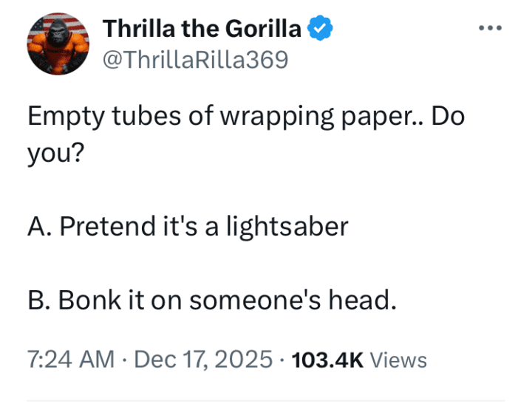Viewport: 532px width, 415px height.
Task: Click the divider line below the timestamp
Action: [x=266, y=401]
